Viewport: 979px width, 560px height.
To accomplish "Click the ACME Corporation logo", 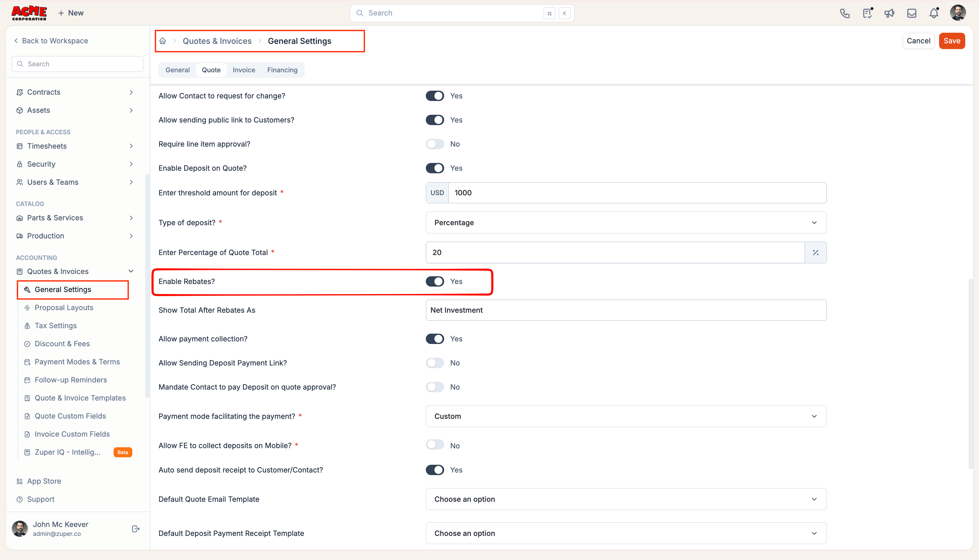I will (x=29, y=13).
